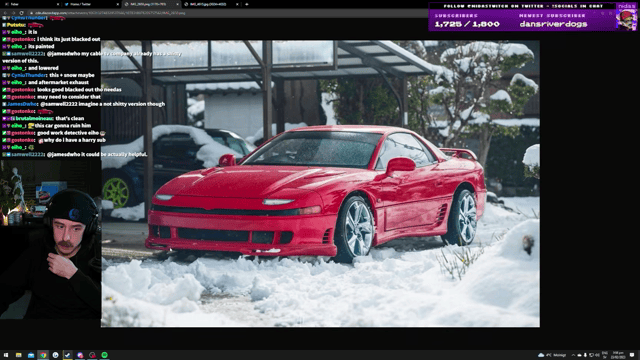
Task: Close the Home / Twitter tab
Action: pyautogui.click(x=118, y=4)
